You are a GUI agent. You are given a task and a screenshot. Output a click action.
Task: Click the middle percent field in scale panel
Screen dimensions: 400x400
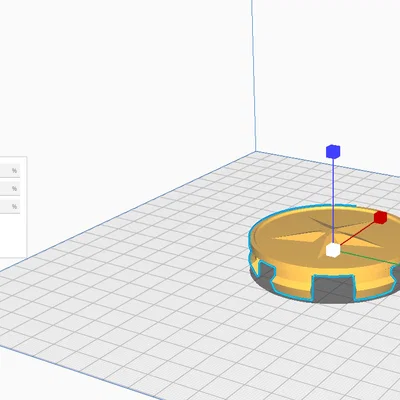click(10, 189)
